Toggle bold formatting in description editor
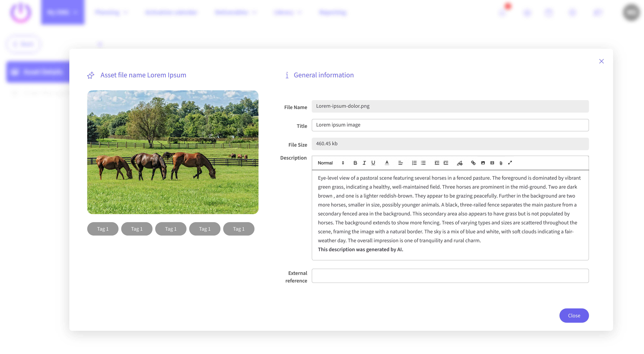Viewport: 644px width, 354px height. [x=355, y=163]
